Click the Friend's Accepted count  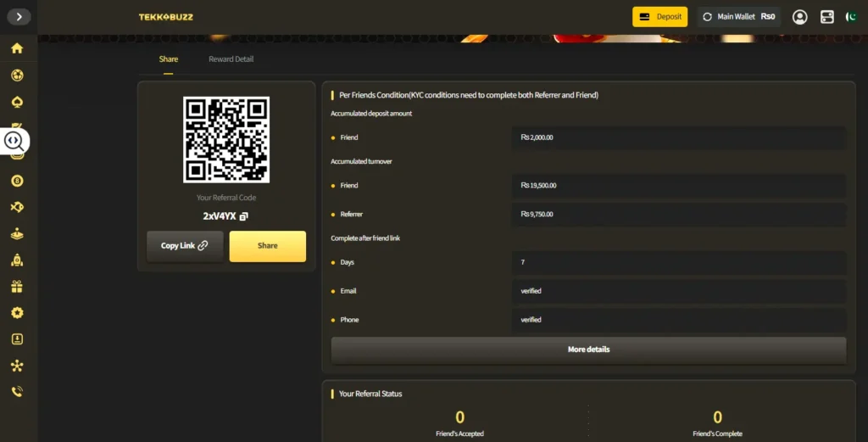(459, 417)
